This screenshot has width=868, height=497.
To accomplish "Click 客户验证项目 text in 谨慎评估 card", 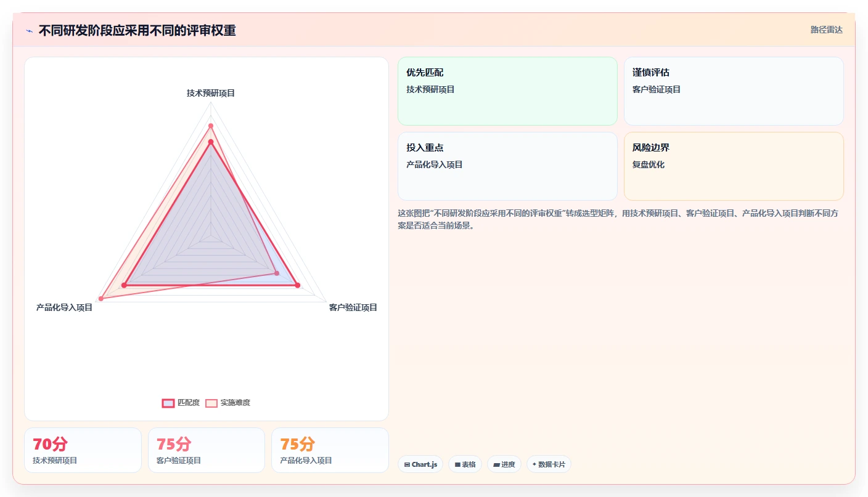I will 657,89.
